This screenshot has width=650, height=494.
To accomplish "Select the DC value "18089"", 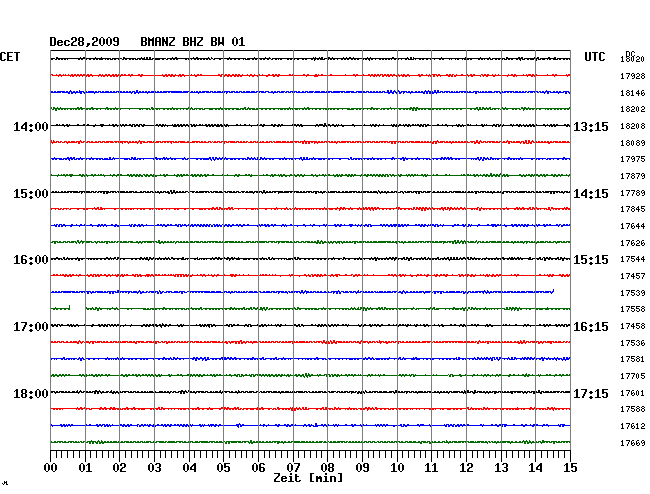I will pos(633,143).
